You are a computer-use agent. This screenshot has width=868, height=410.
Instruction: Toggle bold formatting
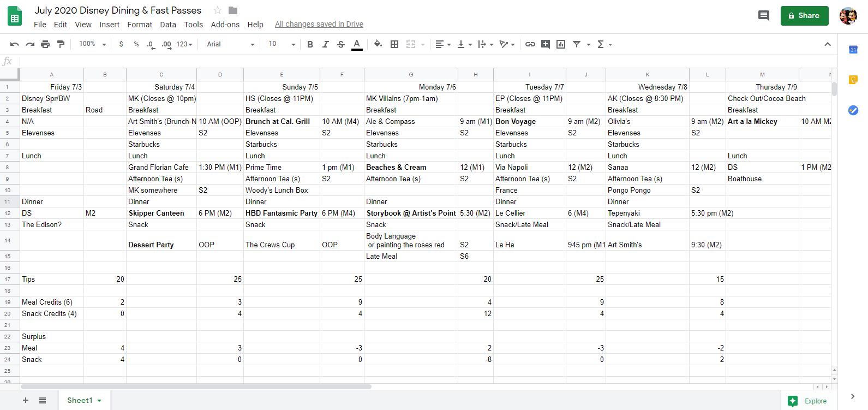point(310,44)
